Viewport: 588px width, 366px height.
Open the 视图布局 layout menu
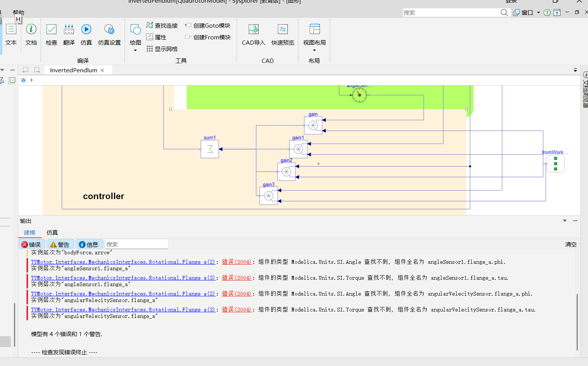pos(314,35)
